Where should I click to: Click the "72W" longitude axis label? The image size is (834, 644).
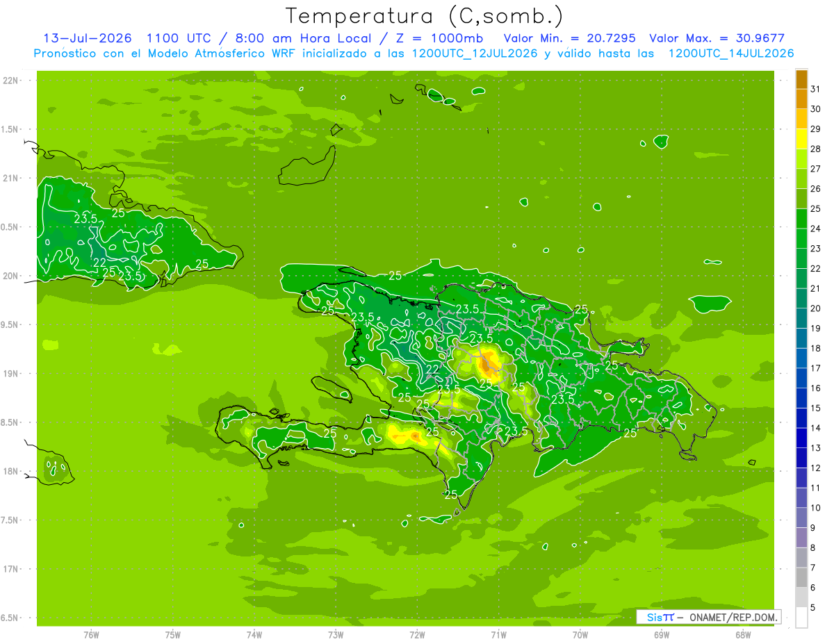418,635
